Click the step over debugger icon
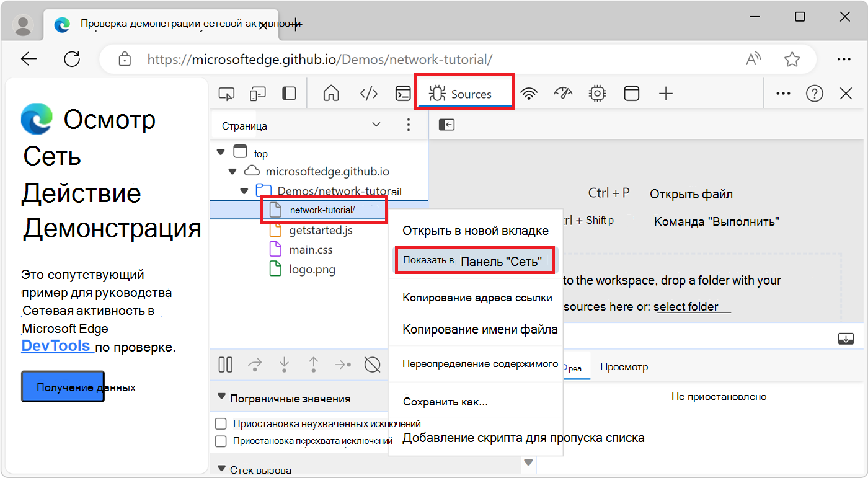This screenshot has width=868, height=478. [x=254, y=365]
